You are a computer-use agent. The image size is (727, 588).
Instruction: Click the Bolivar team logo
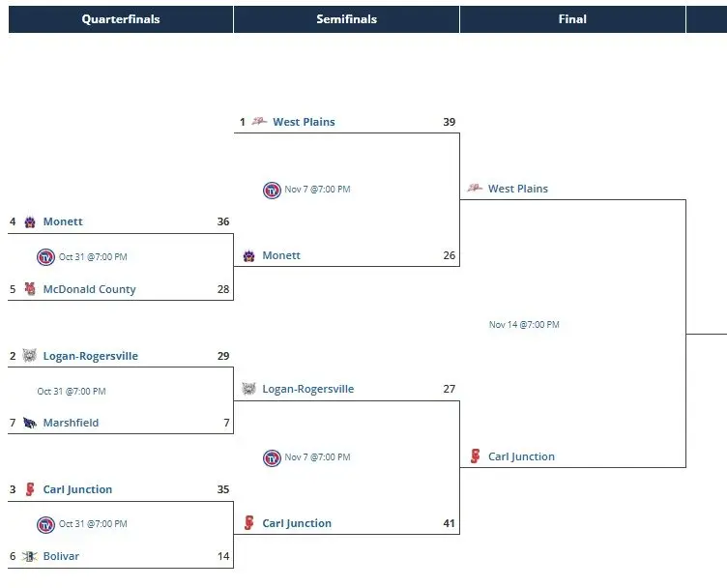coord(30,557)
